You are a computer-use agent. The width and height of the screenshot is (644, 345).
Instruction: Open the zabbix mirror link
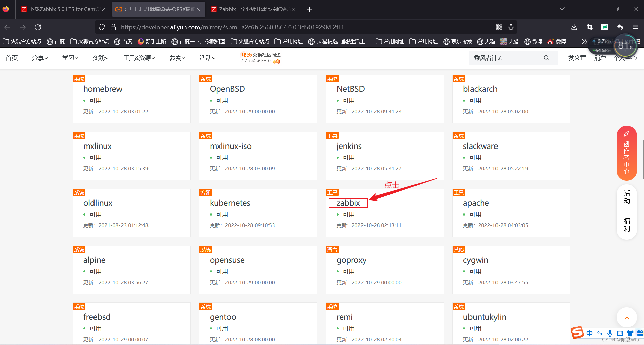coord(348,203)
